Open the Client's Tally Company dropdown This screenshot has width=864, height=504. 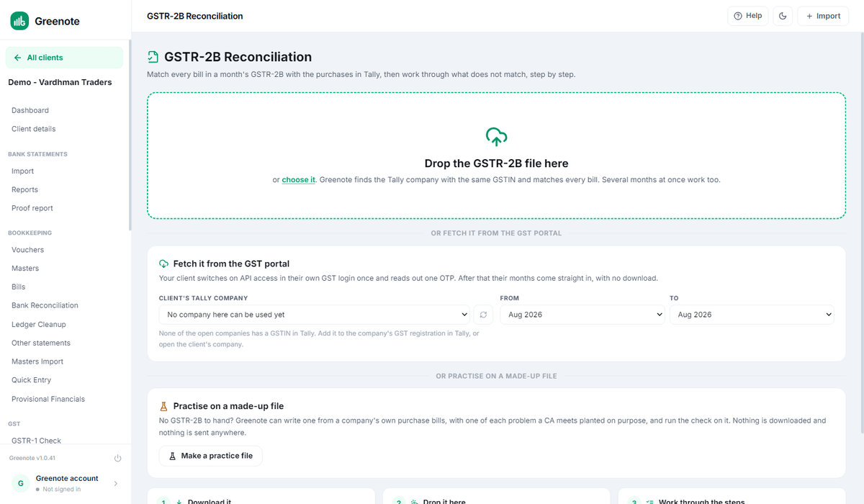click(315, 315)
